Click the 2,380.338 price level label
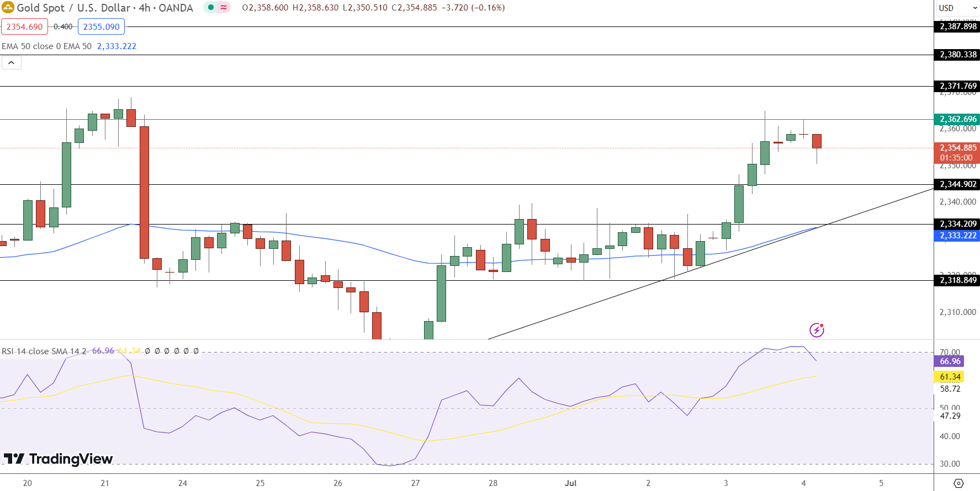This screenshot has height=491, width=980. 958,55
